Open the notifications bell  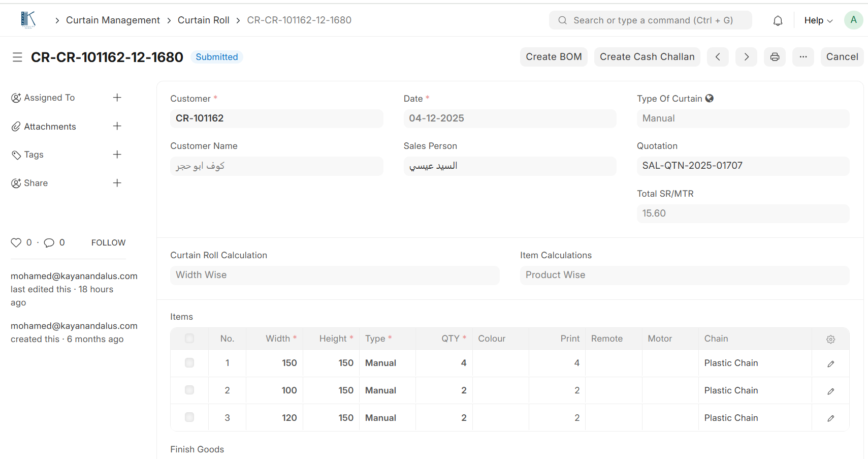778,20
